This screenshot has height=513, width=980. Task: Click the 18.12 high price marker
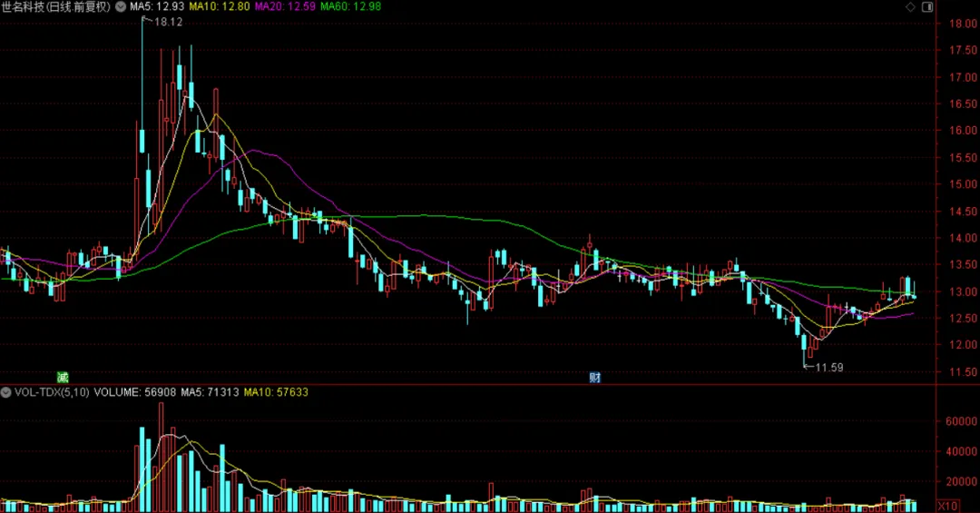tap(168, 22)
